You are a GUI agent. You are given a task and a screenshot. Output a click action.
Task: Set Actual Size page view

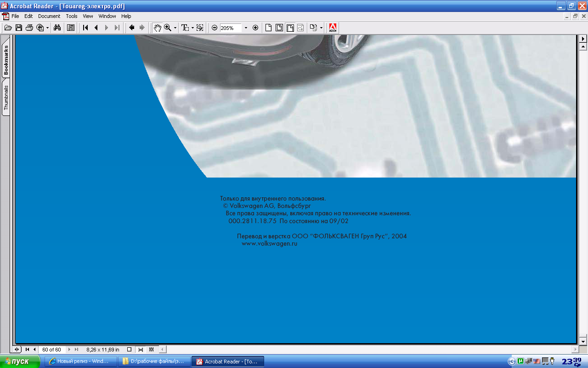pos(269,28)
